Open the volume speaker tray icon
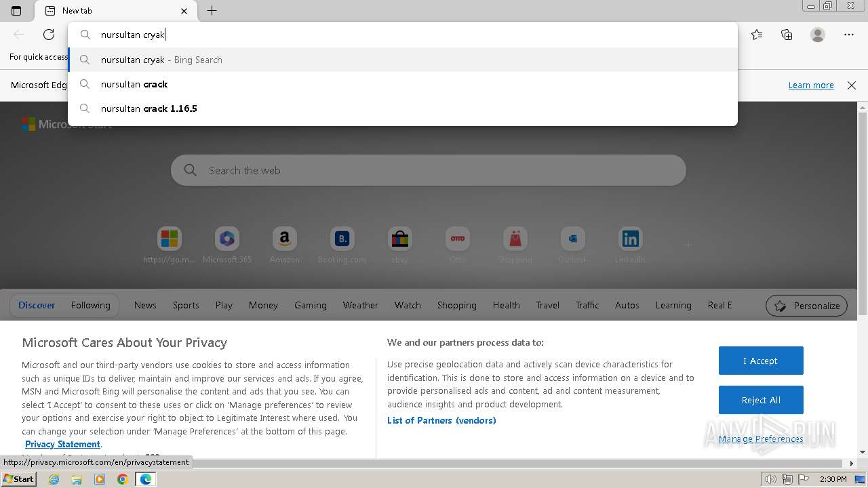 770,479
